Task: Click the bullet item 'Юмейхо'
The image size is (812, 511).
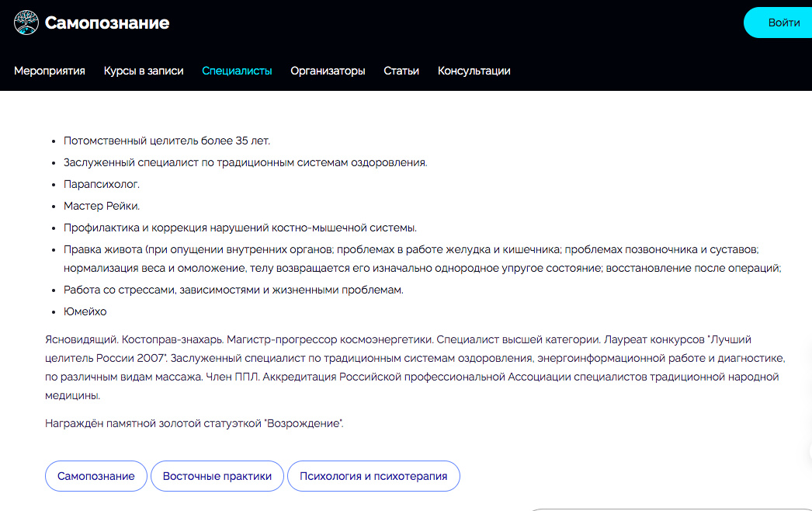Action: coord(85,312)
